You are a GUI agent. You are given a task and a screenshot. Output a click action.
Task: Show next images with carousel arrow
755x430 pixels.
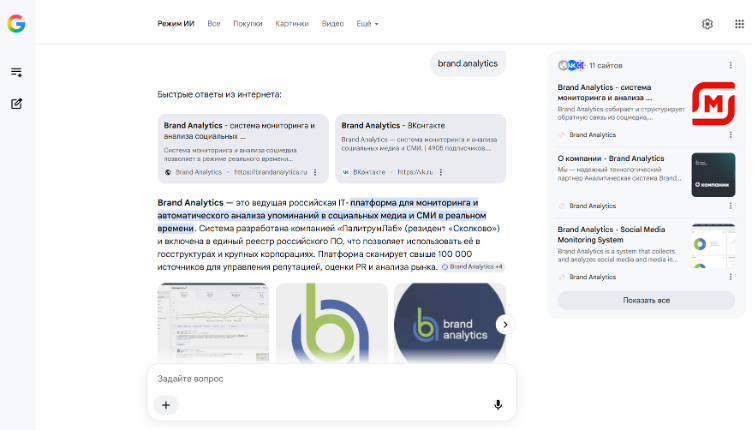505,325
